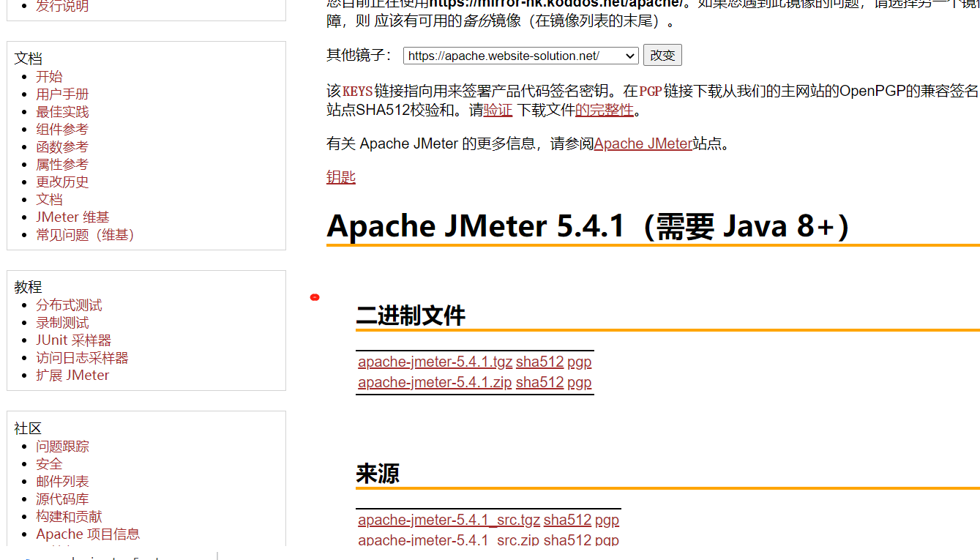This screenshot has height=560, width=980.
Task: Click the 社区 sidebar heading
Action: click(28, 428)
